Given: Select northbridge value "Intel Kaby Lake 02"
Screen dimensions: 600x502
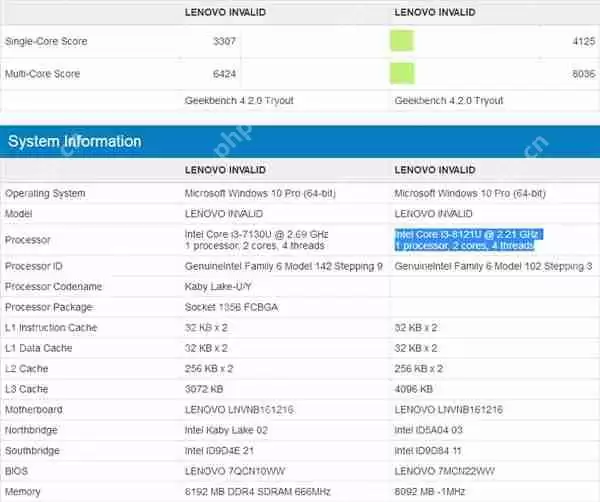Looking at the screenshot, I should point(226,430).
